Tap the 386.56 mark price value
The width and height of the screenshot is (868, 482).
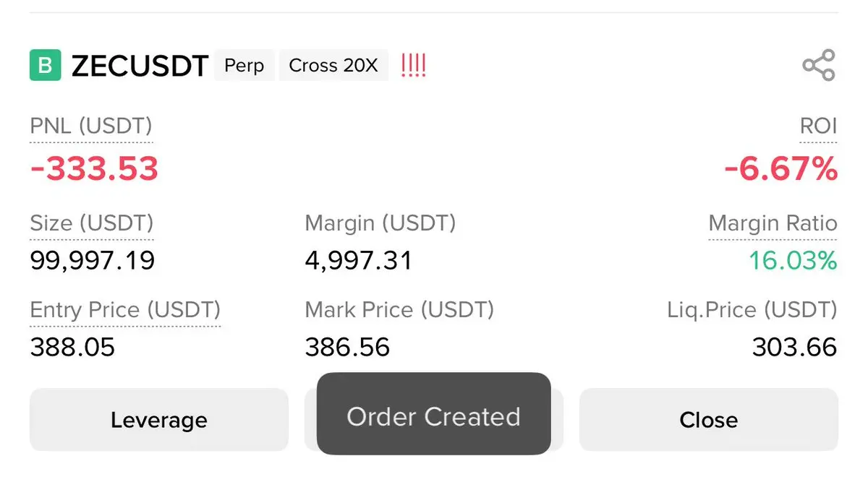347,348
